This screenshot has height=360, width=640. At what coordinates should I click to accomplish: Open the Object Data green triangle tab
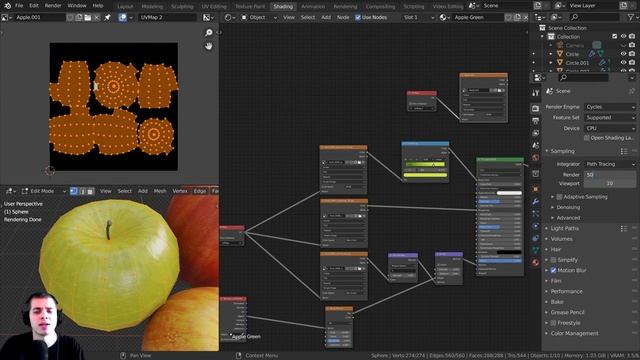pyautogui.click(x=536, y=250)
